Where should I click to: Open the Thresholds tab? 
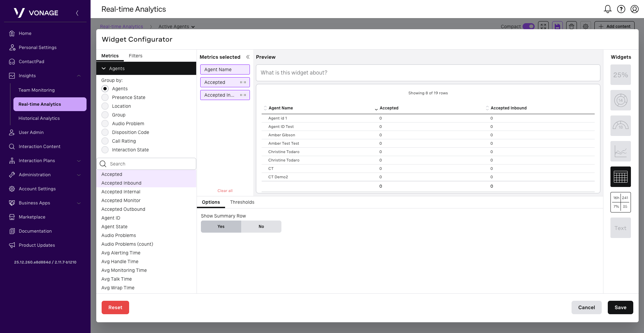(x=242, y=202)
